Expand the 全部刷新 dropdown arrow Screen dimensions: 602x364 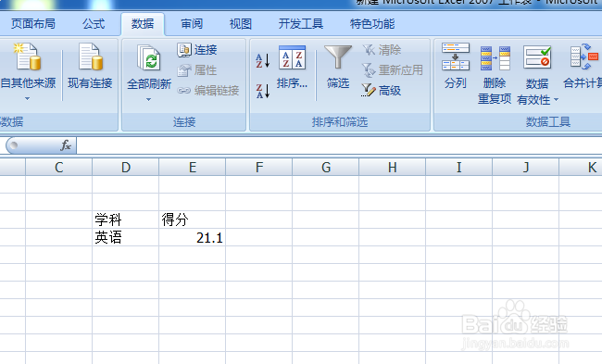tap(148, 99)
